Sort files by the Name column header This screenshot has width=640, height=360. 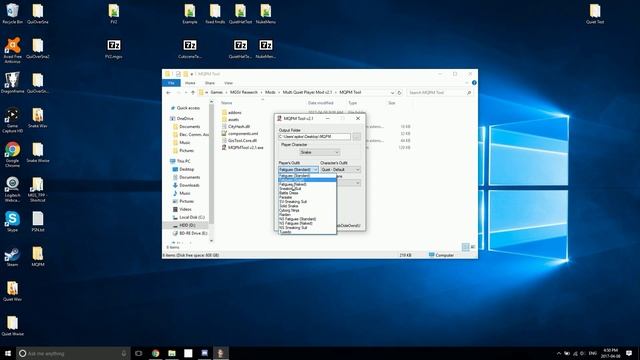[x=227, y=103]
